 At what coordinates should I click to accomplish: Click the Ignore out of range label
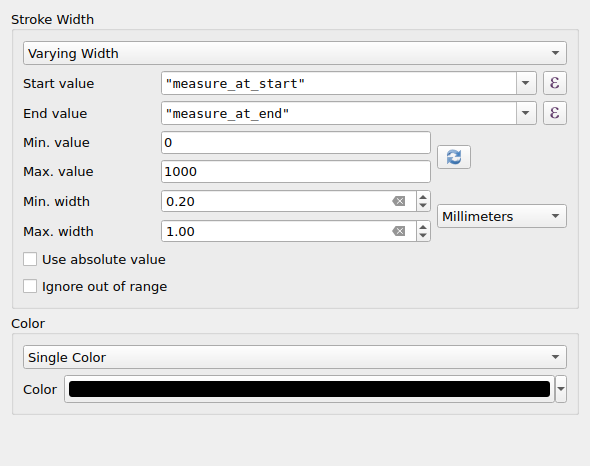pyautogui.click(x=105, y=286)
